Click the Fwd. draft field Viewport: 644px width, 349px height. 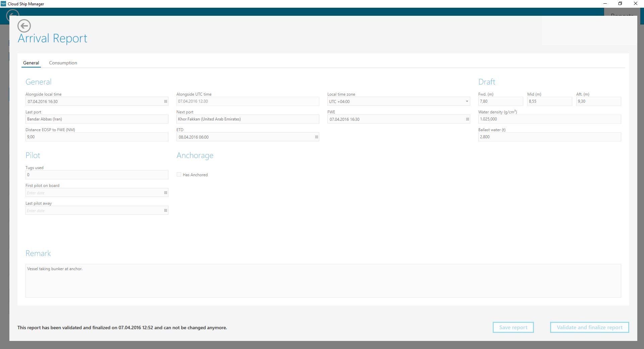tap(500, 101)
